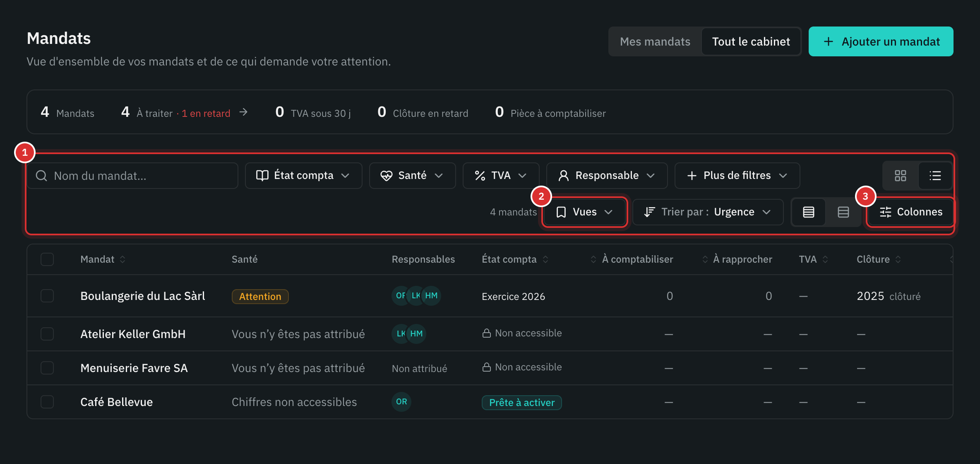Viewport: 980px width, 464px height.
Task: Open the Trier par Urgence dropdown
Action: click(x=708, y=212)
